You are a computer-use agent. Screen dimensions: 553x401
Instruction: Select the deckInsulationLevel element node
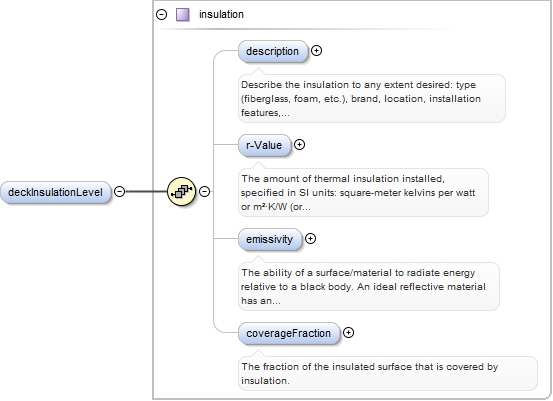click(x=56, y=192)
